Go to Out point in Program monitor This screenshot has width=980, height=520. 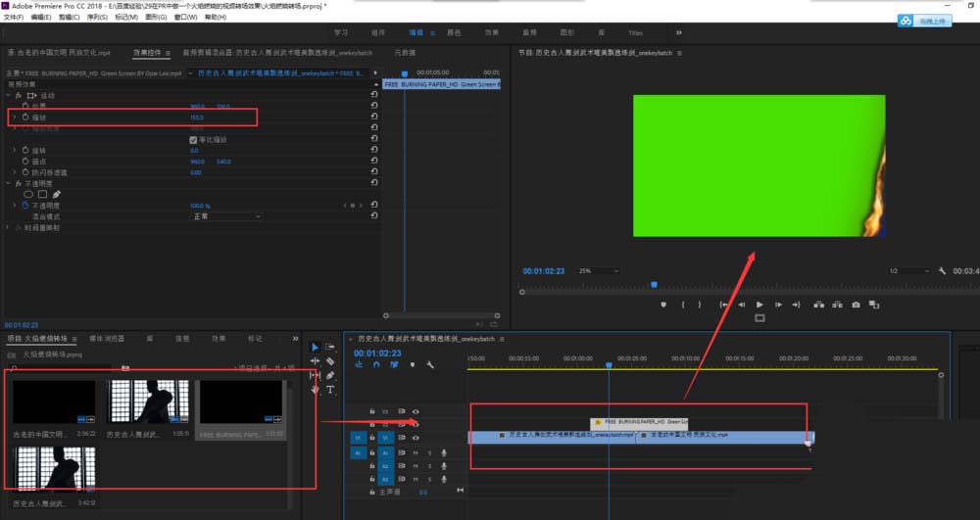(x=796, y=305)
